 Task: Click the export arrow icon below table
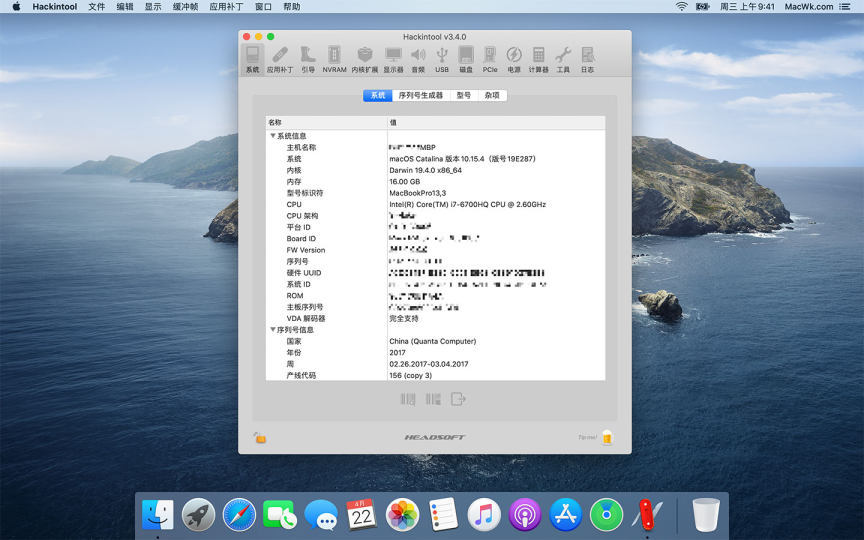458,399
